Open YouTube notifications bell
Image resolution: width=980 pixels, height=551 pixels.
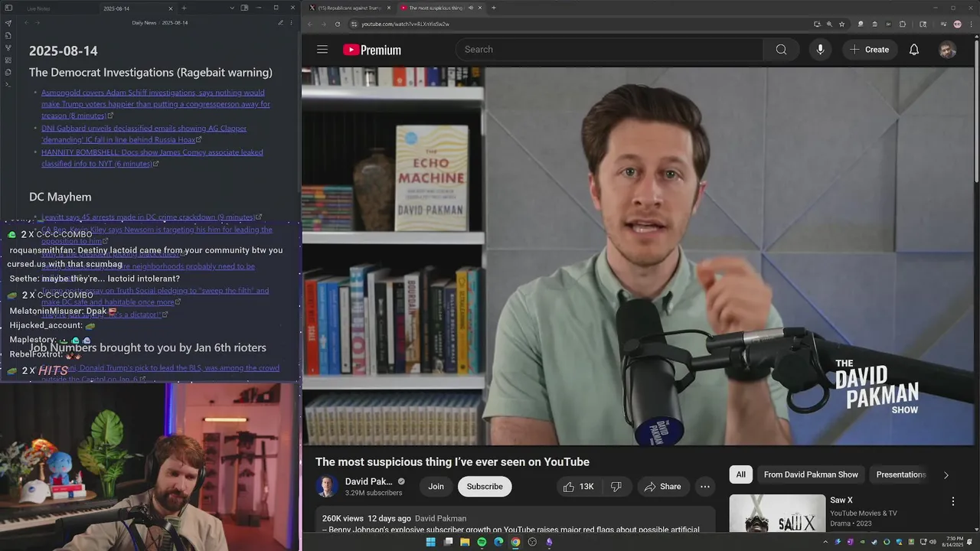(x=914, y=50)
